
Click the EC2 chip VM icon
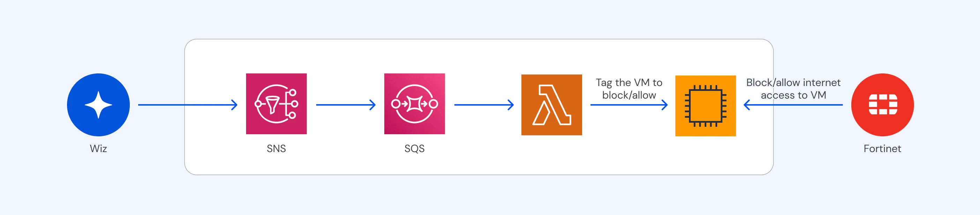point(705,106)
